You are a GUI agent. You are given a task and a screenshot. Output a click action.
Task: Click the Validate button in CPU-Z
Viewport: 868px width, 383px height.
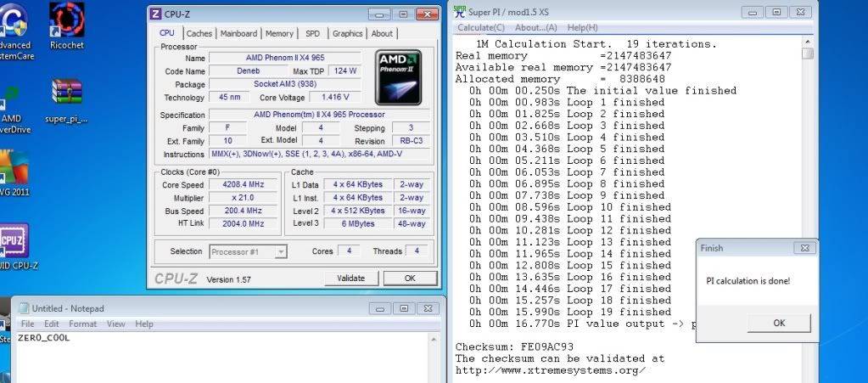351,279
